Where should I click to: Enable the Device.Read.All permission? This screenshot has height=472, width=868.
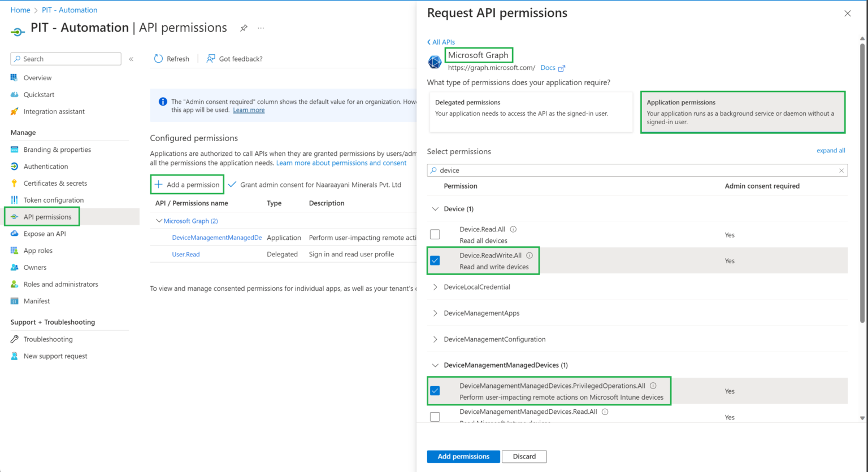point(435,234)
